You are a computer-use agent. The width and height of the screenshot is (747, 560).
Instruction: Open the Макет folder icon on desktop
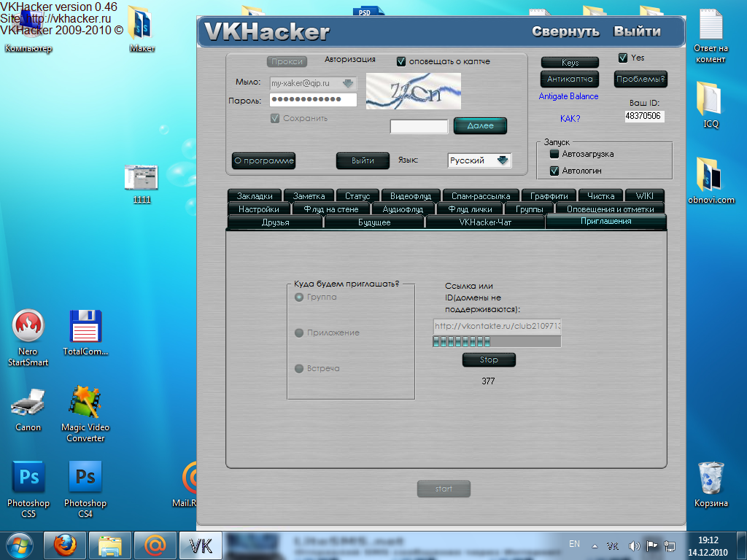(x=142, y=29)
